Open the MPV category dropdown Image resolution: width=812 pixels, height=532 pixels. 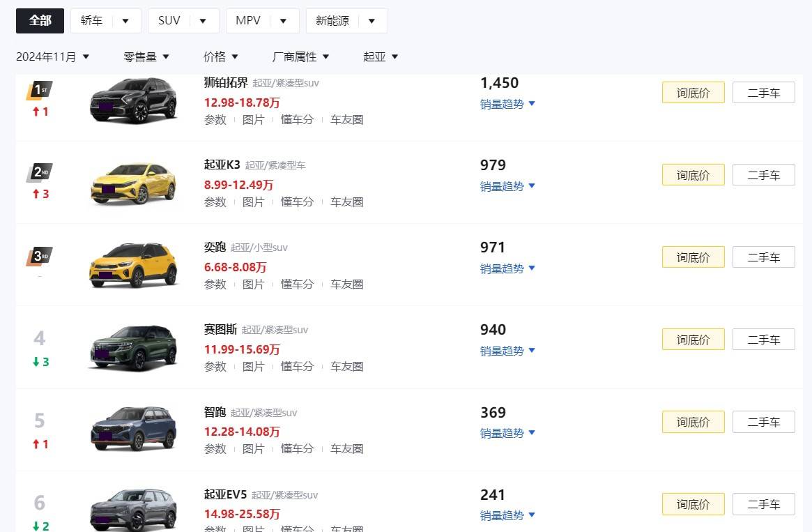coord(262,21)
